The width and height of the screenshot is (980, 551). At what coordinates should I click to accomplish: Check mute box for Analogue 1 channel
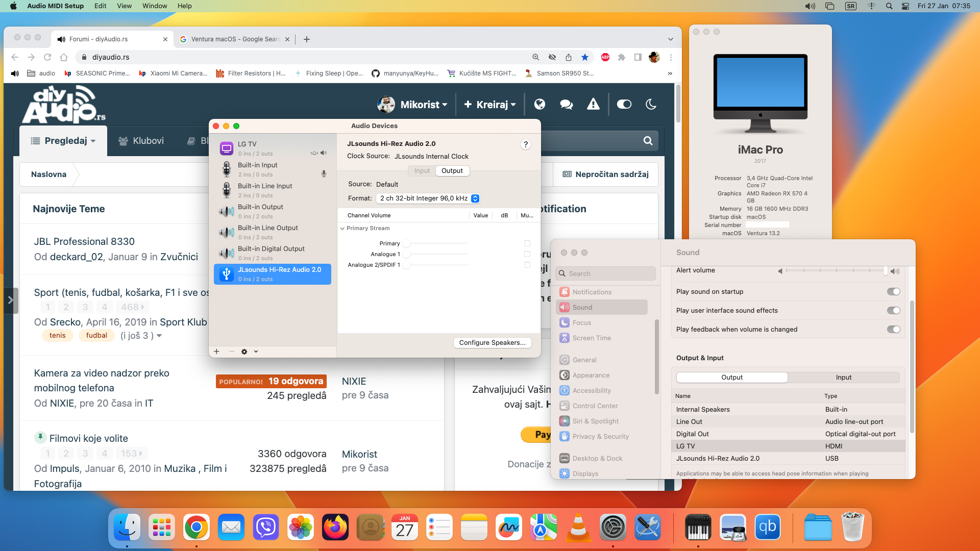pyautogui.click(x=527, y=254)
